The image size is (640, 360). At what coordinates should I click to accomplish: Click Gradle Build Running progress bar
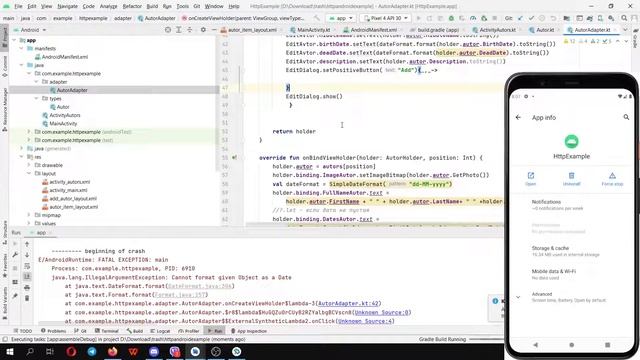(x=486, y=339)
